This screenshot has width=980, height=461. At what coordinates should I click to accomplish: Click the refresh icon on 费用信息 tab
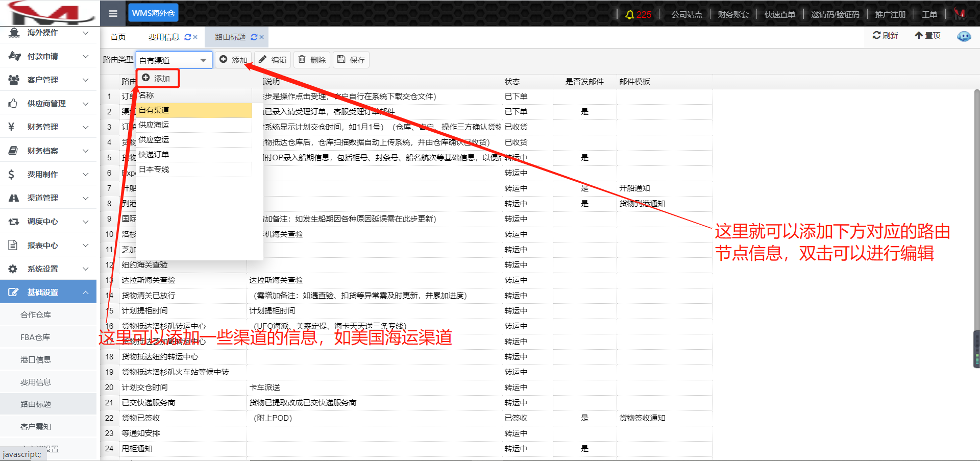pos(187,37)
